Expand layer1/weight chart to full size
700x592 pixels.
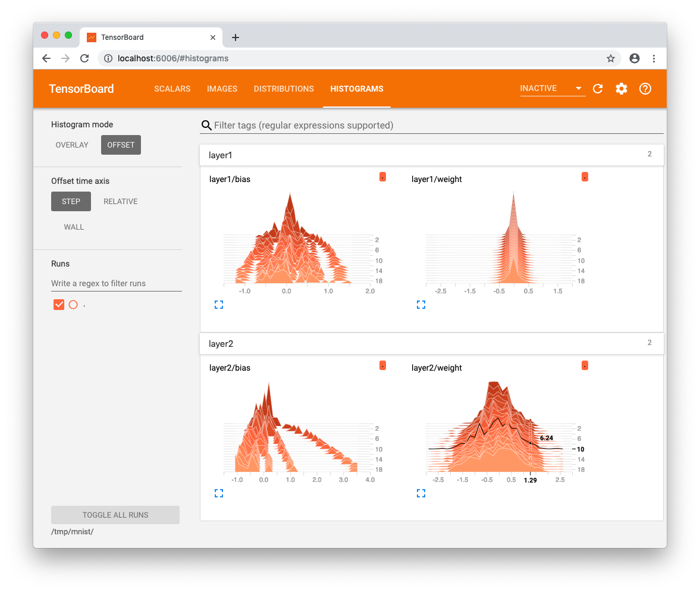421,305
